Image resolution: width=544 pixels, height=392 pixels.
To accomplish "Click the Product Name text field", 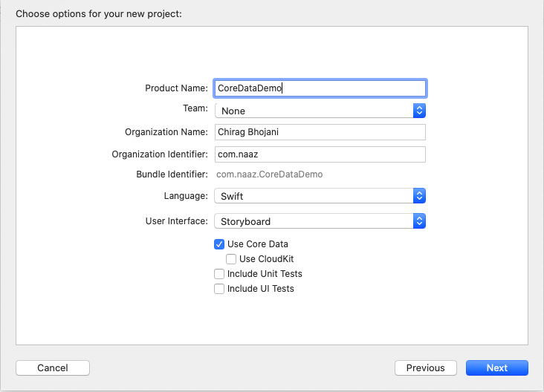I will (x=320, y=88).
